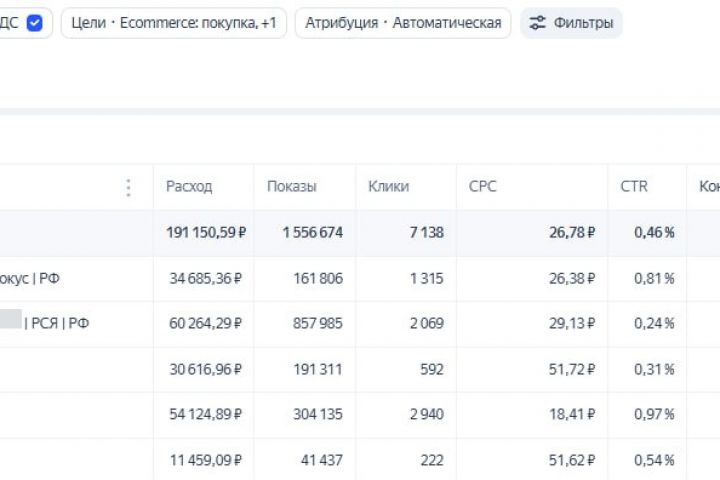Select the 2 940 clicks cell
Image resolution: width=720 pixels, height=480 pixels.
421,414
